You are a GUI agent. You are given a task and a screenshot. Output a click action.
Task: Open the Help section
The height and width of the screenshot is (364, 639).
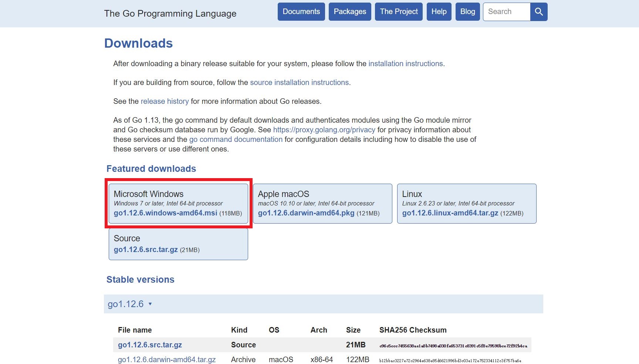point(439,11)
